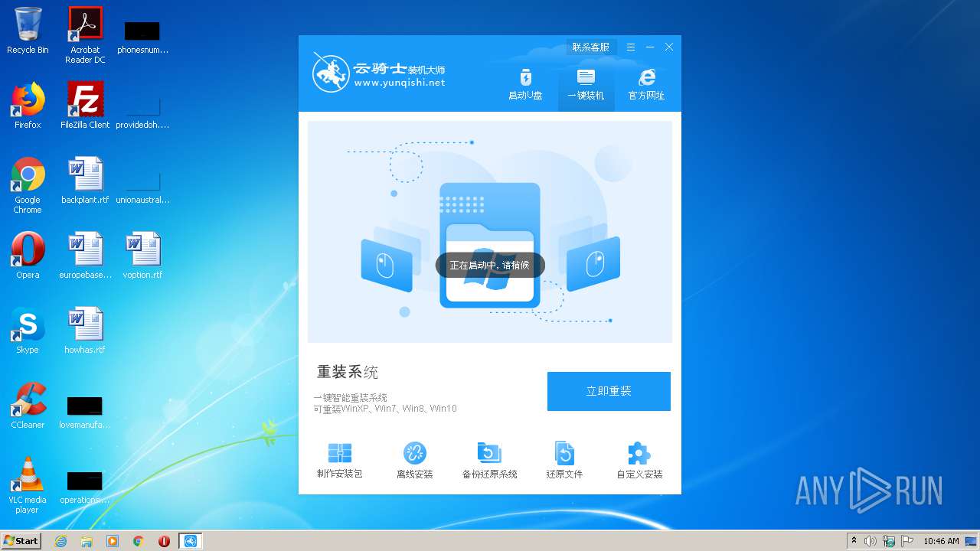Launch Firefox from desktop

click(28, 106)
